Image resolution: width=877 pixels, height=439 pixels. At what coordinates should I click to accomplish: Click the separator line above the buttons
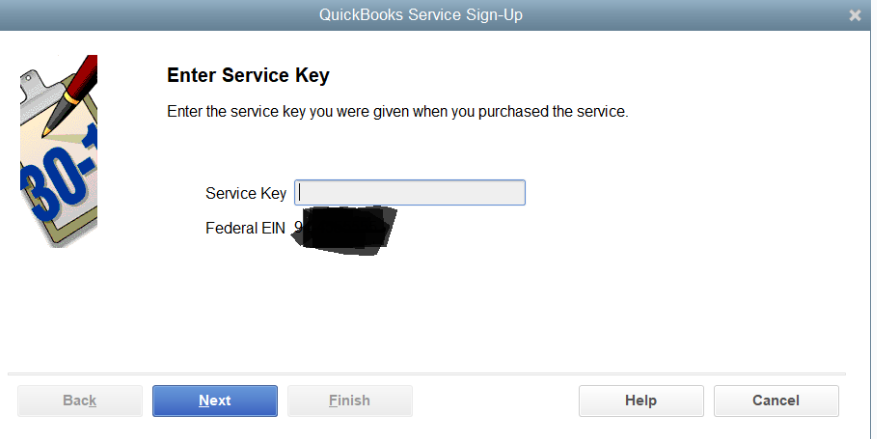pos(427,375)
